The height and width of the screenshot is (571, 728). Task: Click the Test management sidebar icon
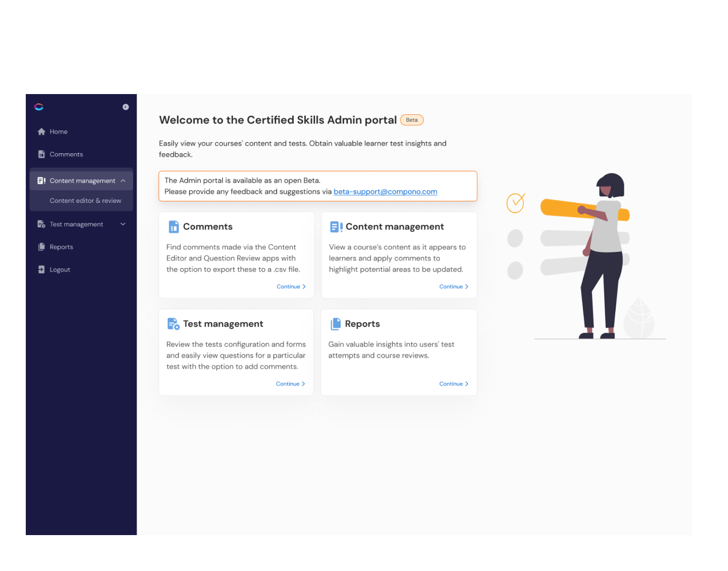click(x=41, y=224)
